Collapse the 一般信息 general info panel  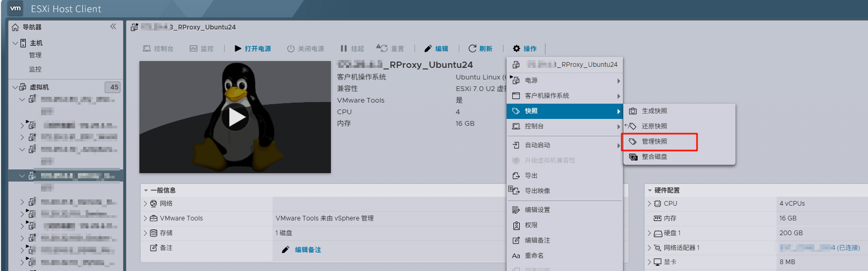[146, 190]
